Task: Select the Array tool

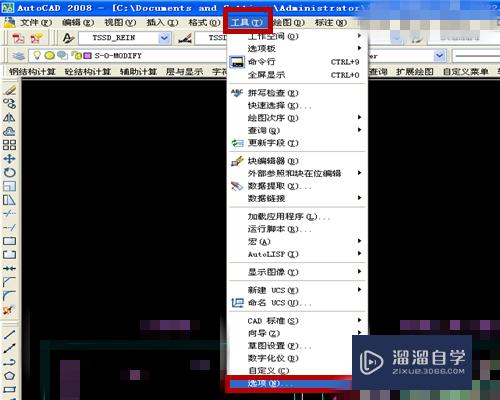Action: (9, 145)
